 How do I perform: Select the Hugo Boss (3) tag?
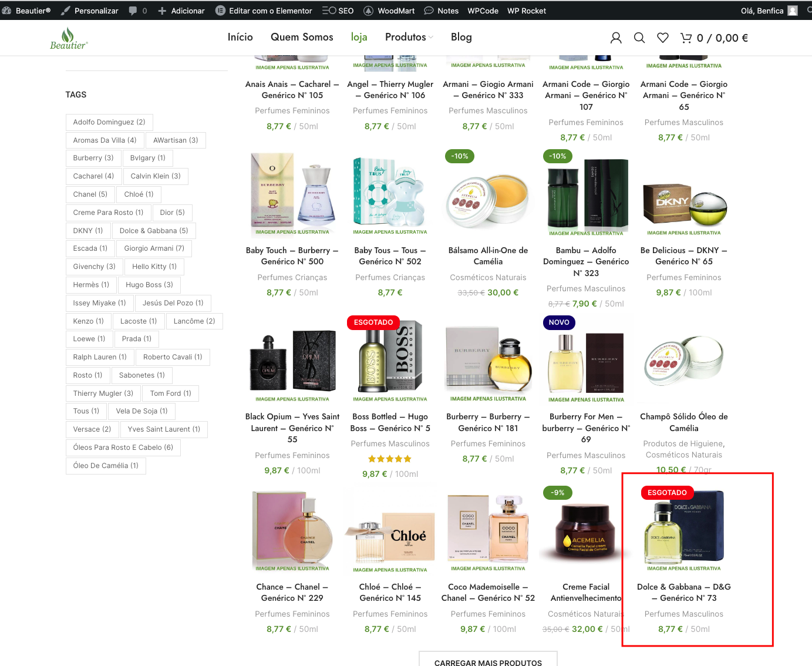(149, 285)
